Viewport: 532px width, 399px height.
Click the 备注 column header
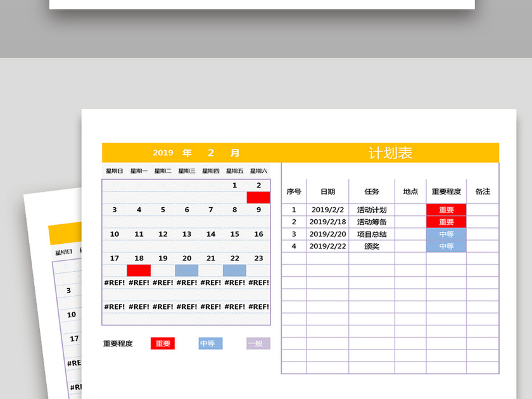[483, 190]
